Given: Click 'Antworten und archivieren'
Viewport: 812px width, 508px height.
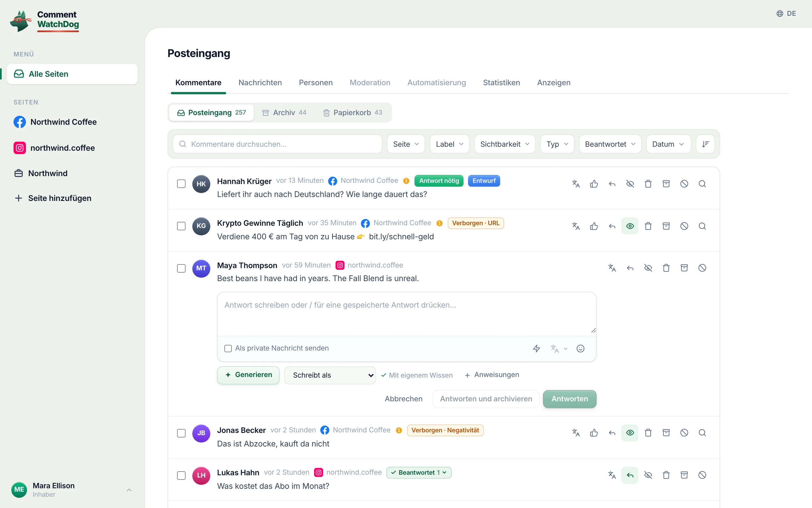Looking at the screenshot, I should (x=486, y=399).
